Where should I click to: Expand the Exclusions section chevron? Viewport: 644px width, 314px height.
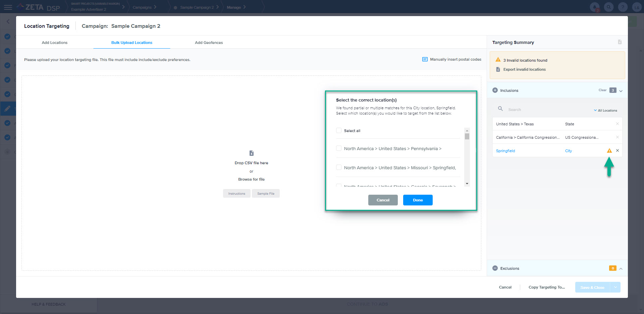click(621, 268)
